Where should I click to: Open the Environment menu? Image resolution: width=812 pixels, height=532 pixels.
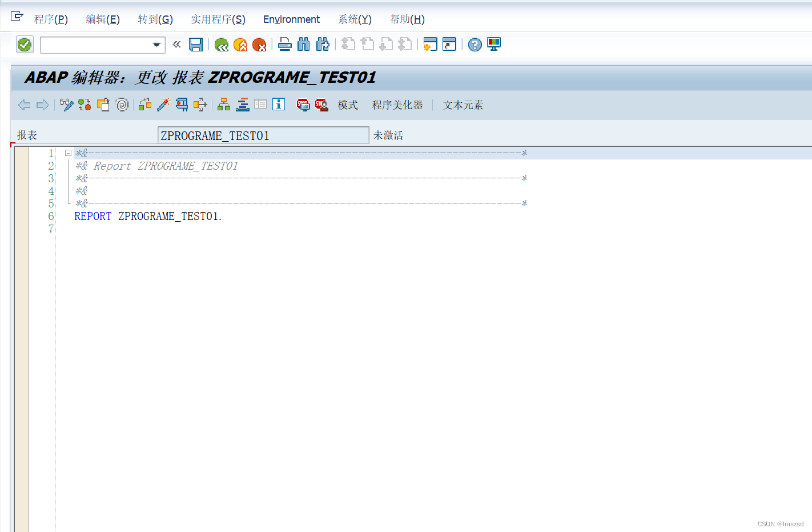tap(291, 19)
